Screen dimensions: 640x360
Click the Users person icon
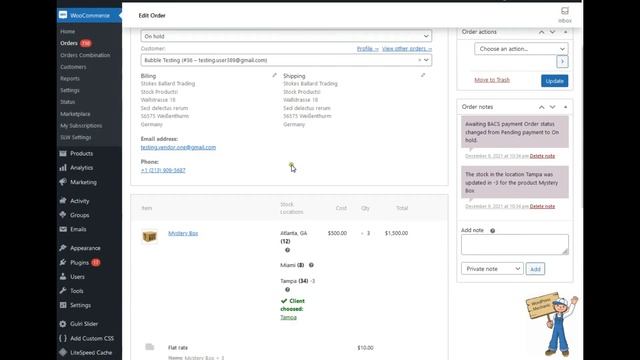pyautogui.click(x=63, y=277)
